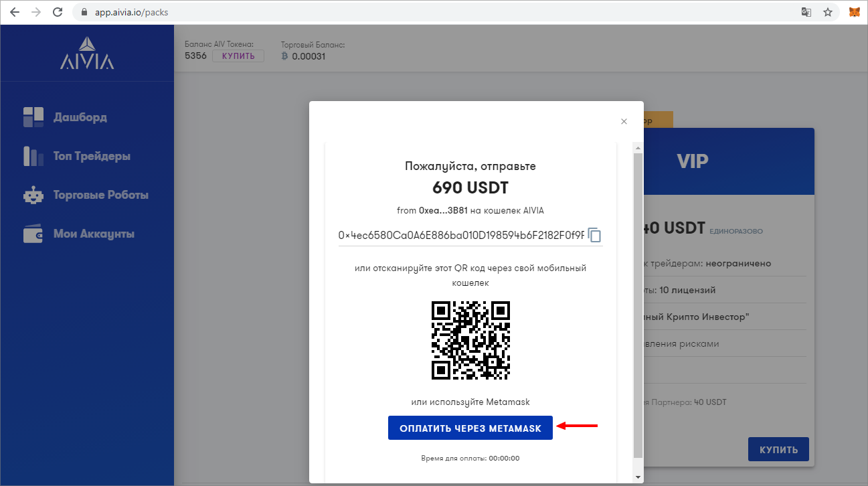Go back with browser back arrow
The width and height of the screenshot is (868, 486).
(15, 12)
